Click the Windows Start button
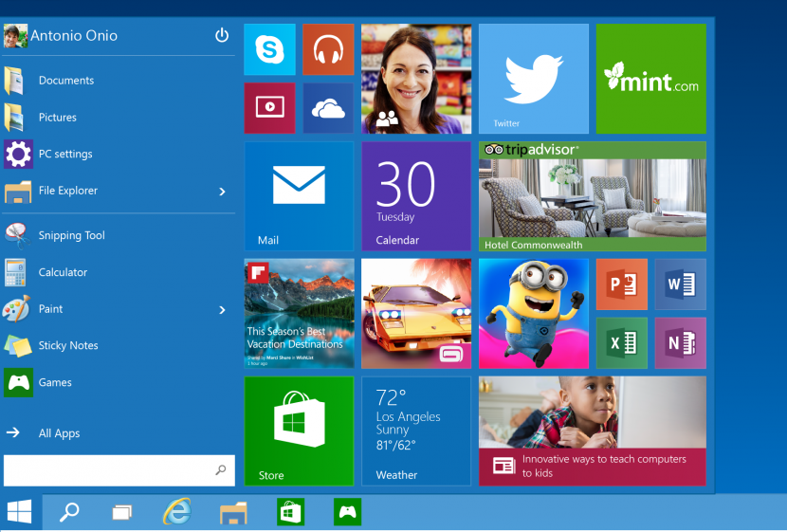The image size is (787, 532). (20, 512)
